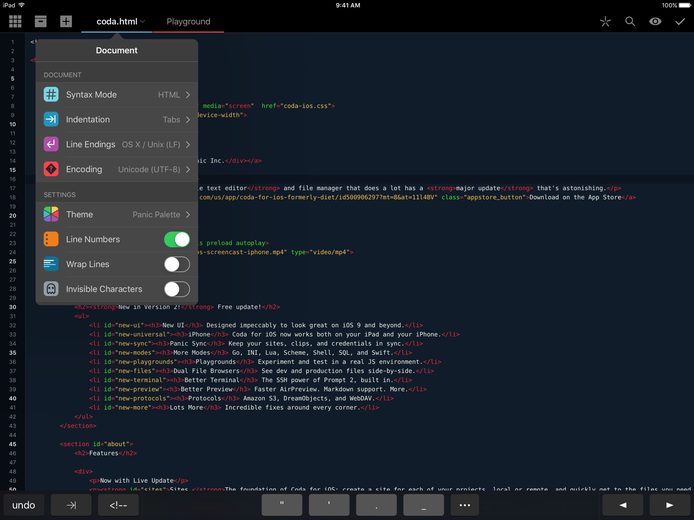Click the "Better Terminal" list item line
This screenshot has height=520, width=694.
250,380
